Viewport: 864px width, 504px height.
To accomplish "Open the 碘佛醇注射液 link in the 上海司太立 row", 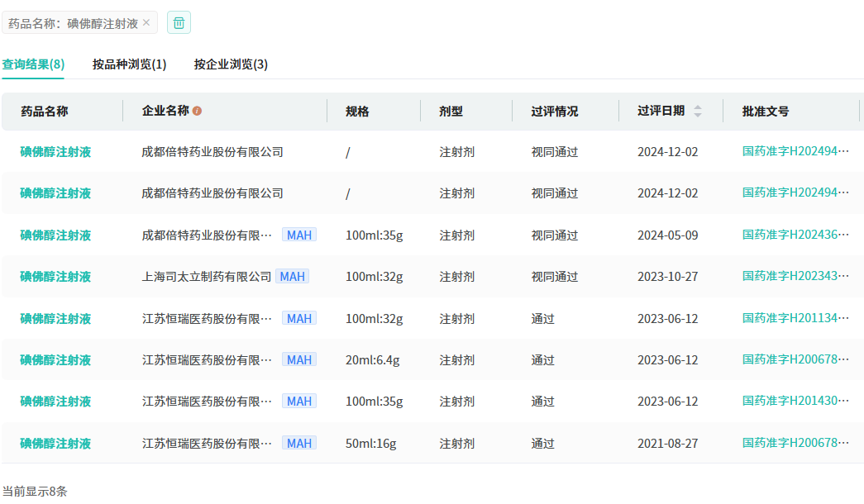I will click(55, 277).
